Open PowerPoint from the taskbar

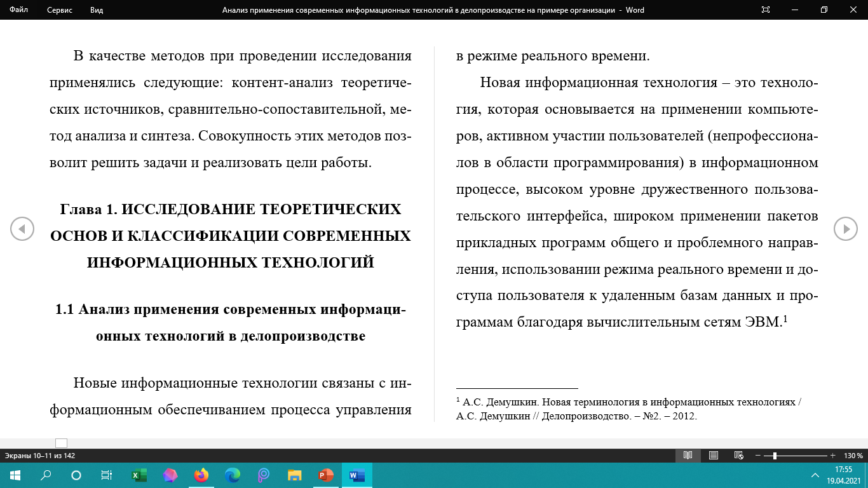click(x=326, y=475)
